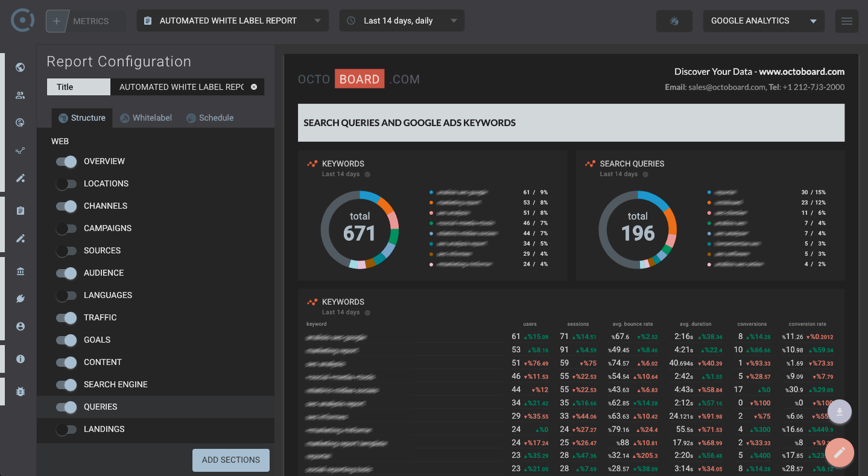This screenshot has height=476, width=868.
Task: Enable the LOCATIONS section toggle
Action: click(x=66, y=184)
